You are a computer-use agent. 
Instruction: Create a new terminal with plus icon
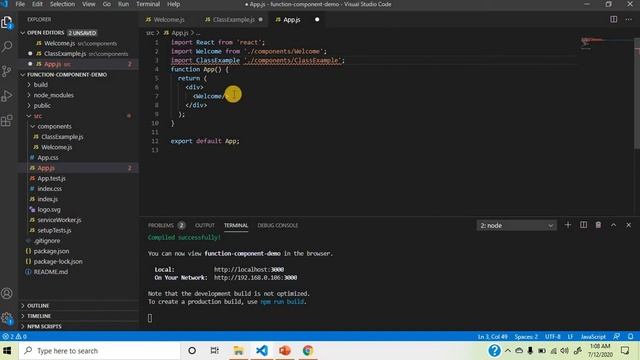tap(568, 225)
